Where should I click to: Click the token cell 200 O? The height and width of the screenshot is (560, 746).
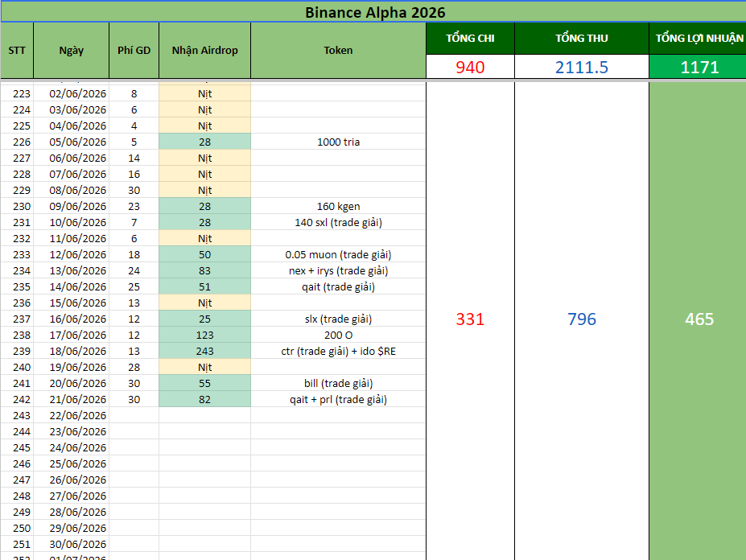tap(338, 335)
